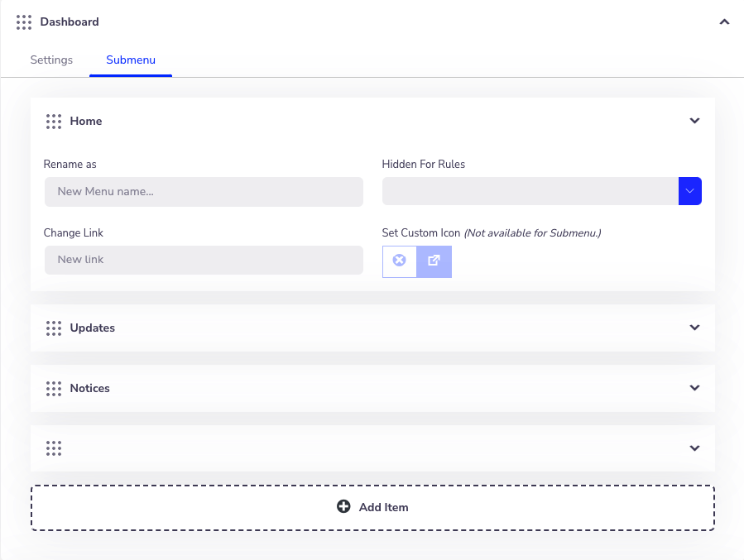Expand the unnamed submenu item chevron

point(694,448)
